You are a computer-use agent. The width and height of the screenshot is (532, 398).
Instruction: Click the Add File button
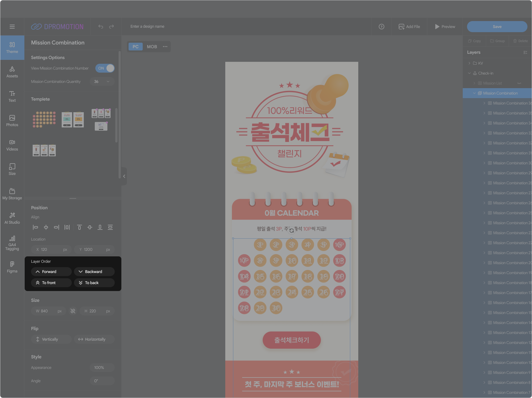[x=409, y=27]
